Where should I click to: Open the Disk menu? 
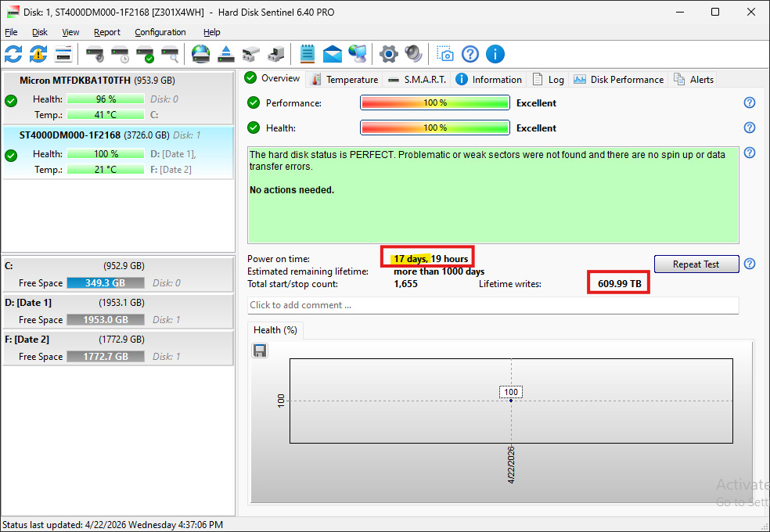click(40, 32)
